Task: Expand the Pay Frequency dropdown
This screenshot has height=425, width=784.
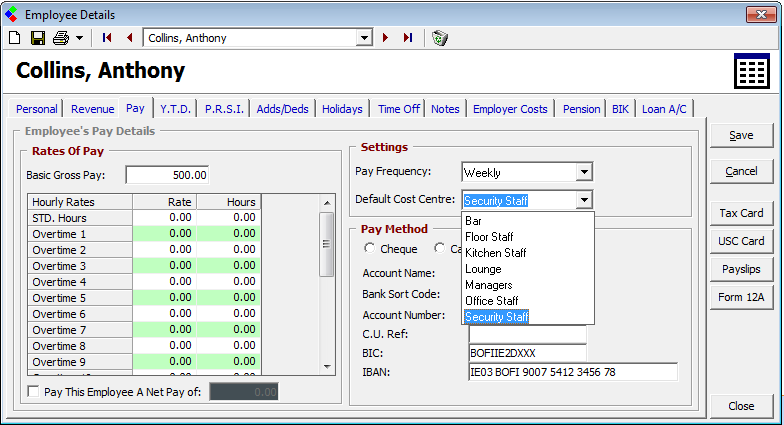Action: (584, 172)
